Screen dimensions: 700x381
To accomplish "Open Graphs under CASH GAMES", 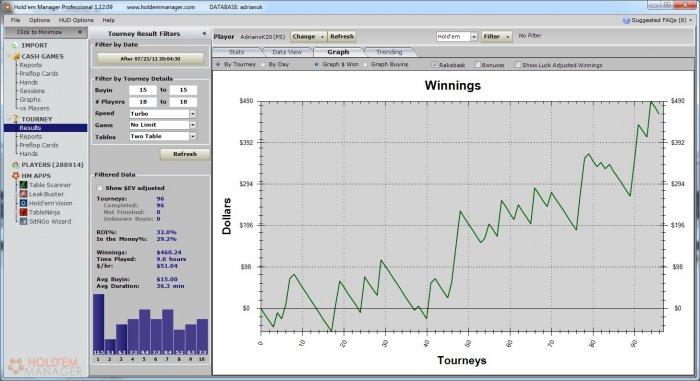I will pos(29,100).
